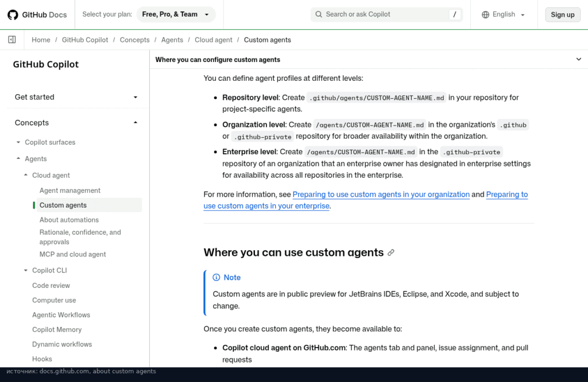This screenshot has height=382, width=588.
Task: Click the GitHub octocat logo icon
Action: point(13,14)
